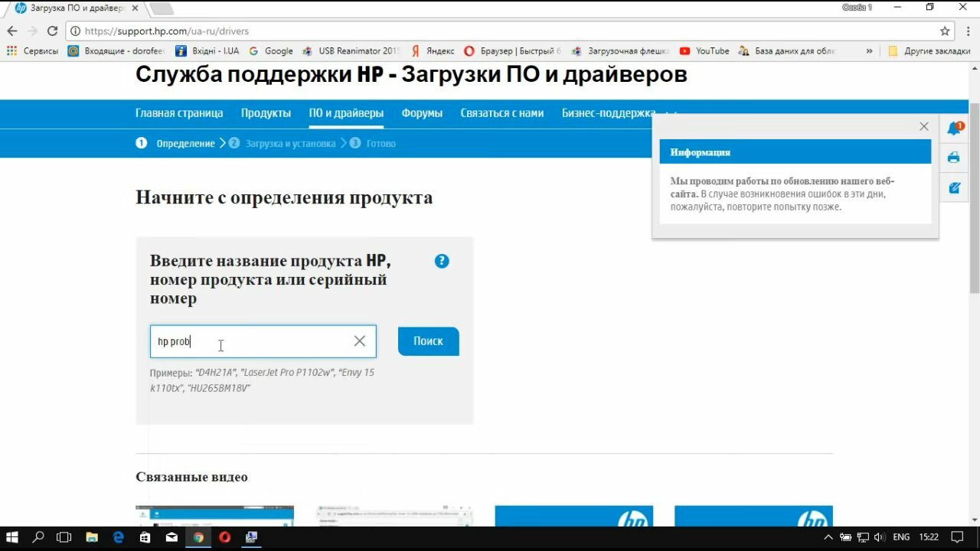Select step 2 Загрузка и установка
980x551 pixels.
tap(282, 143)
